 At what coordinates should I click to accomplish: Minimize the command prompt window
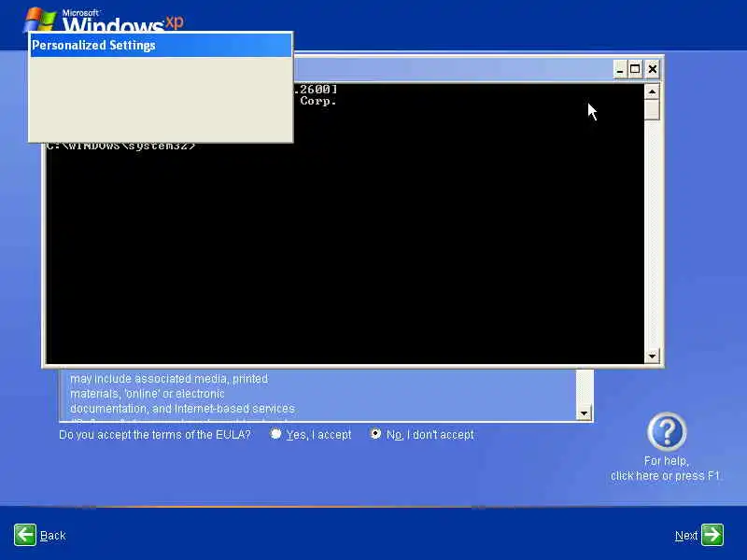click(x=620, y=69)
